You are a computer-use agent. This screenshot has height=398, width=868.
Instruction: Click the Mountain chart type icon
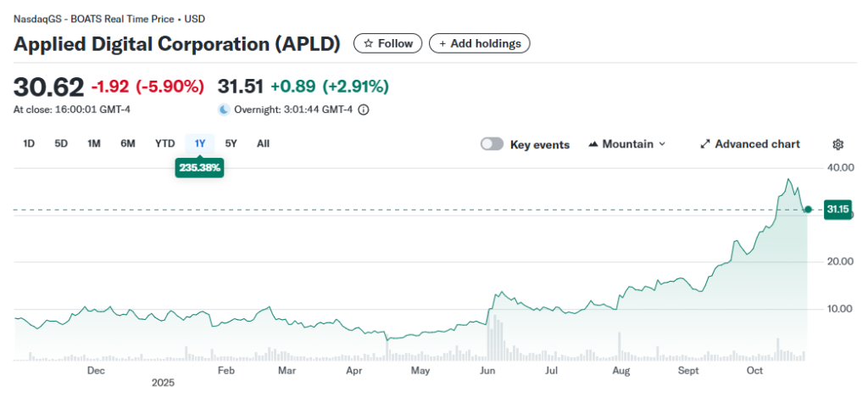(x=593, y=144)
